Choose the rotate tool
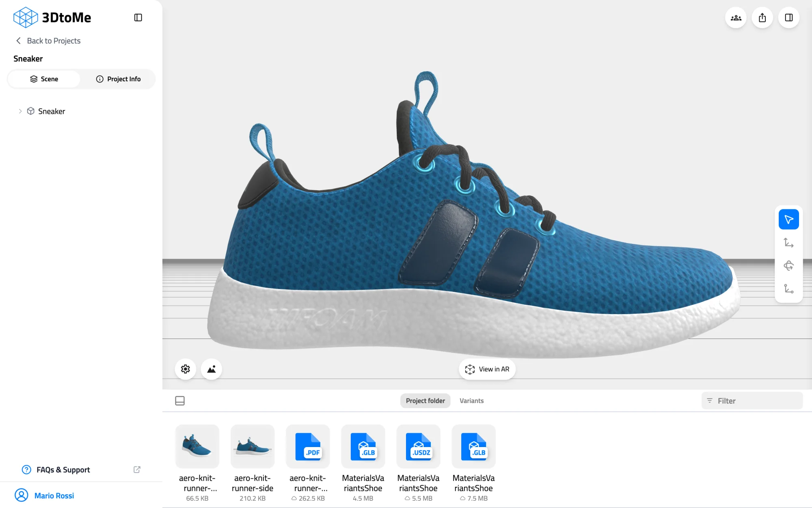This screenshot has width=812, height=508. click(x=788, y=266)
